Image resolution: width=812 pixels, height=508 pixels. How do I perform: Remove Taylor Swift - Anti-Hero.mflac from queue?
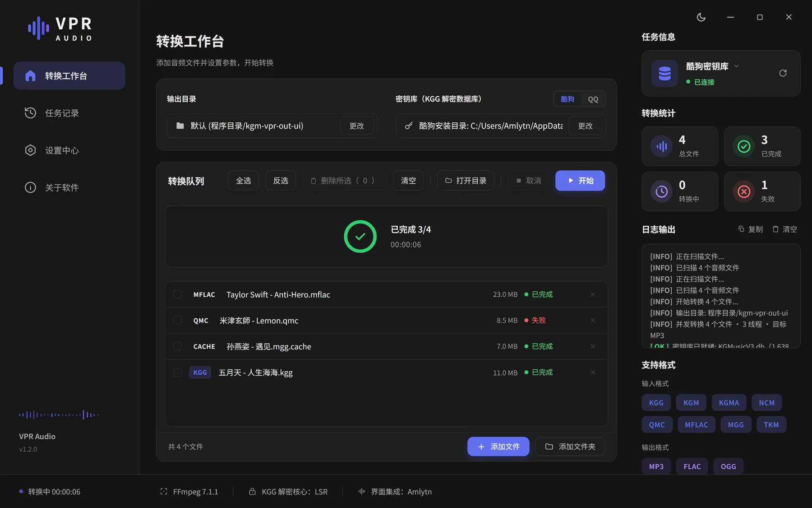tap(593, 294)
